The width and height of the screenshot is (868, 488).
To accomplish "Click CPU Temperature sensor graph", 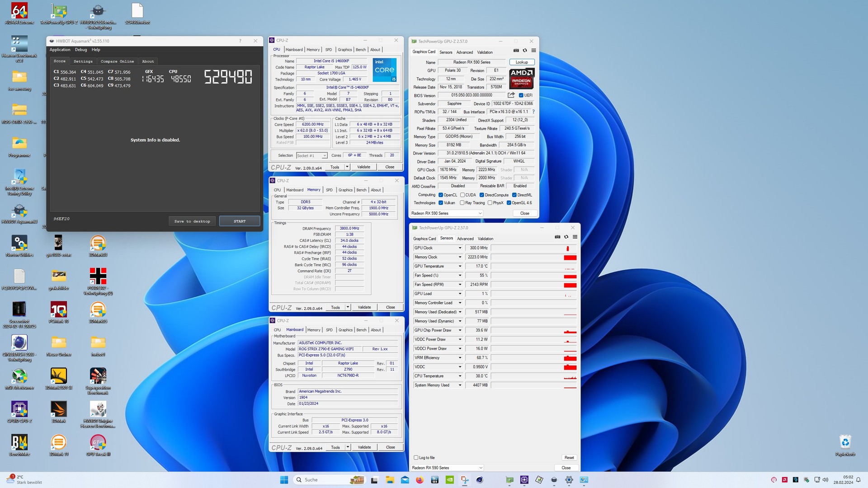I will [534, 376].
